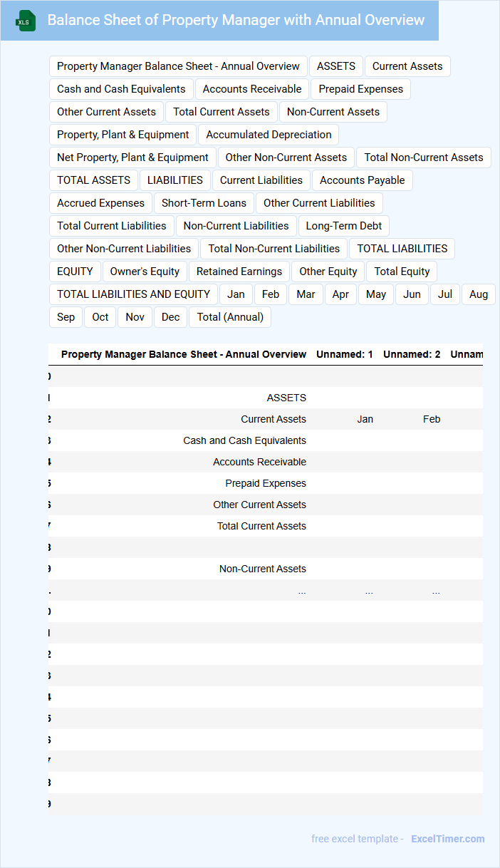The width and height of the screenshot is (500, 868).
Task: Select the Jan month tag
Action: (x=236, y=294)
